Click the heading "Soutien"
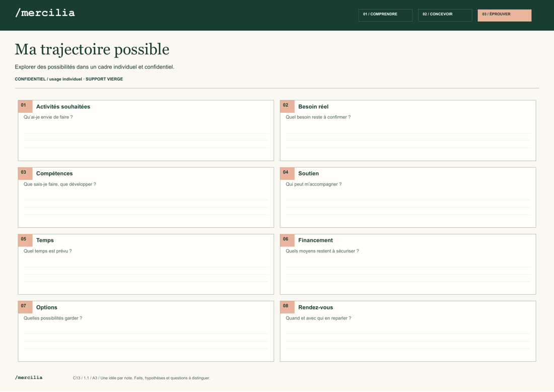Viewport: 554px width, 392px height. click(x=308, y=173)
